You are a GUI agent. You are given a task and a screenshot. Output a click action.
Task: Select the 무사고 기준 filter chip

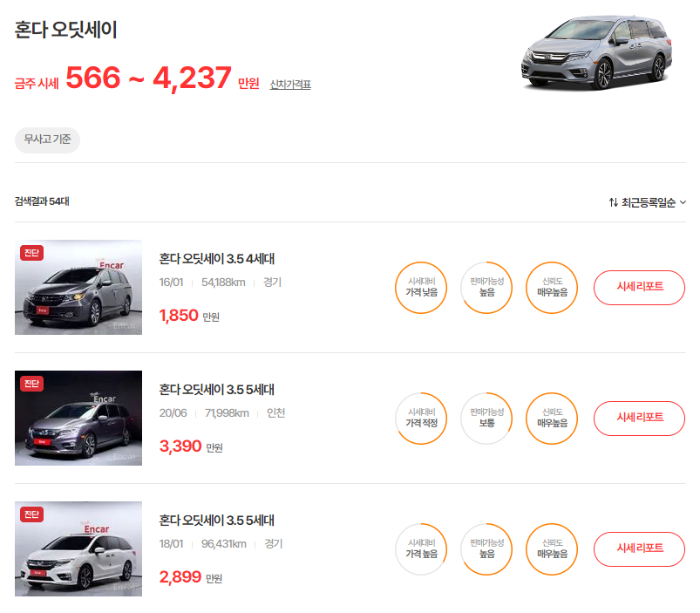47,140
